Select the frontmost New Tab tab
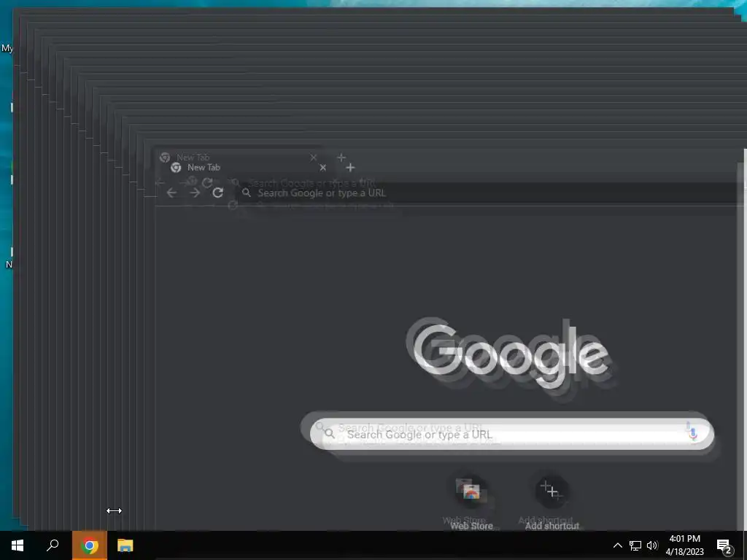Viewport: 747px width, 560px height. pyautogui.click(x=248, y=168)
